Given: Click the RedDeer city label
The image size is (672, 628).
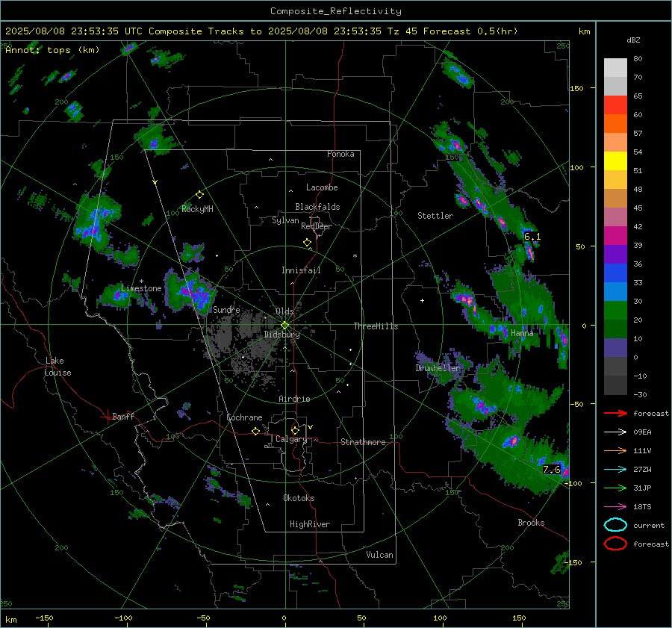Looking at the screenshot, I should (317, 226).
